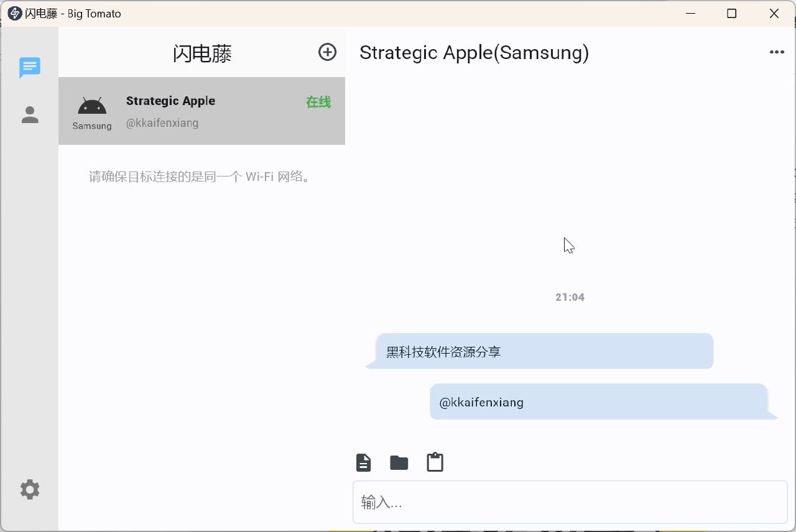The width and height of the screenshot is (796, 532).
Task: Click the clipboard paste icon
Action: (x=435, y=462)
